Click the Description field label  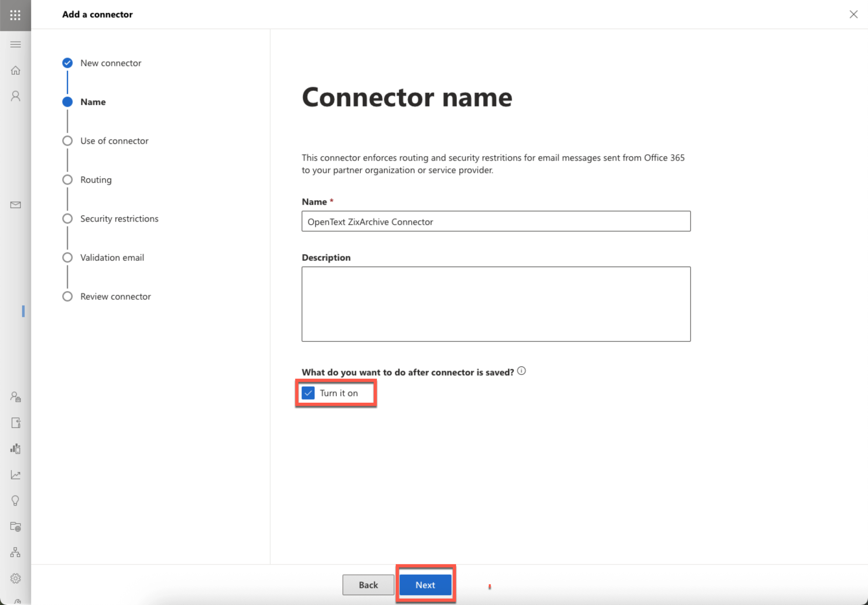326,257
